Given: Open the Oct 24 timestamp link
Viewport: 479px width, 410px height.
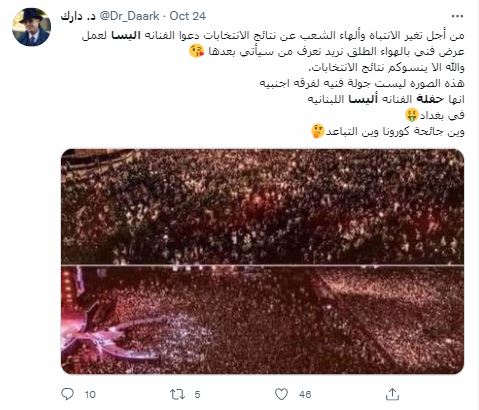Looking at the screenshot, I should (x=188, y=16).
